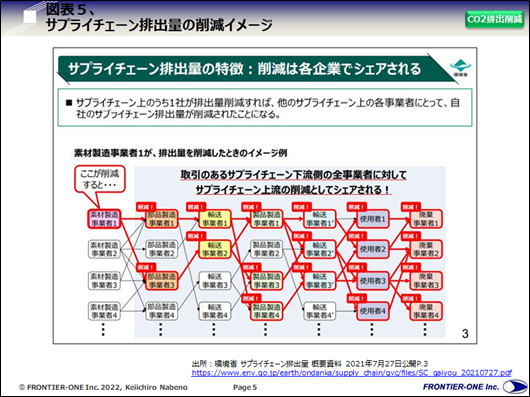Click the 削減! tag above 部品製造事業者1

tap(146, 206)
